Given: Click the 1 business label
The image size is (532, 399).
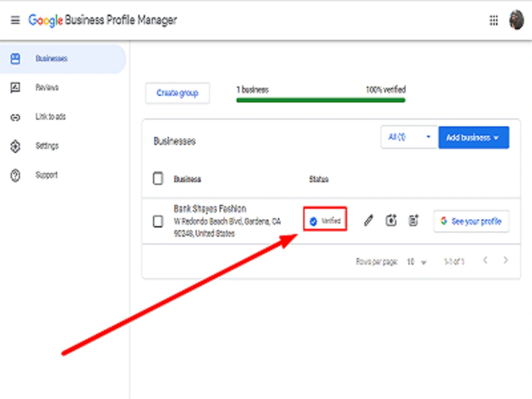Looking at the screenshot, I should 252,90.
